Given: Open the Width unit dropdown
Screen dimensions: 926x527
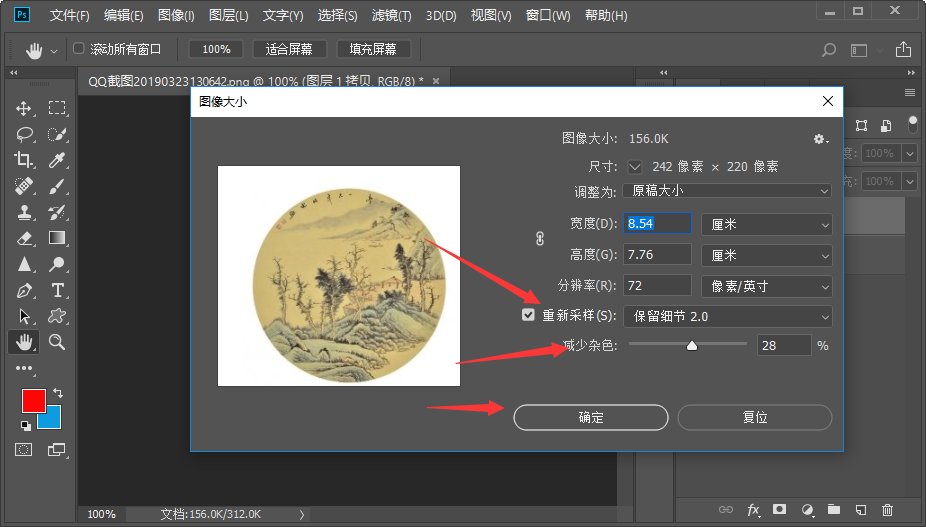Looking at the screenshot, I should pos(767,225).
